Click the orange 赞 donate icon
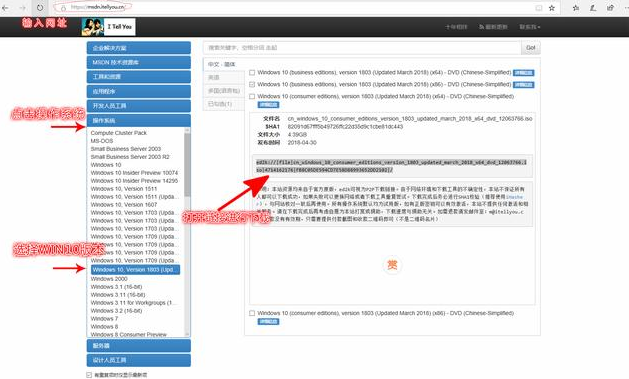This screenshot has height=379, width=629. (392, 265)
